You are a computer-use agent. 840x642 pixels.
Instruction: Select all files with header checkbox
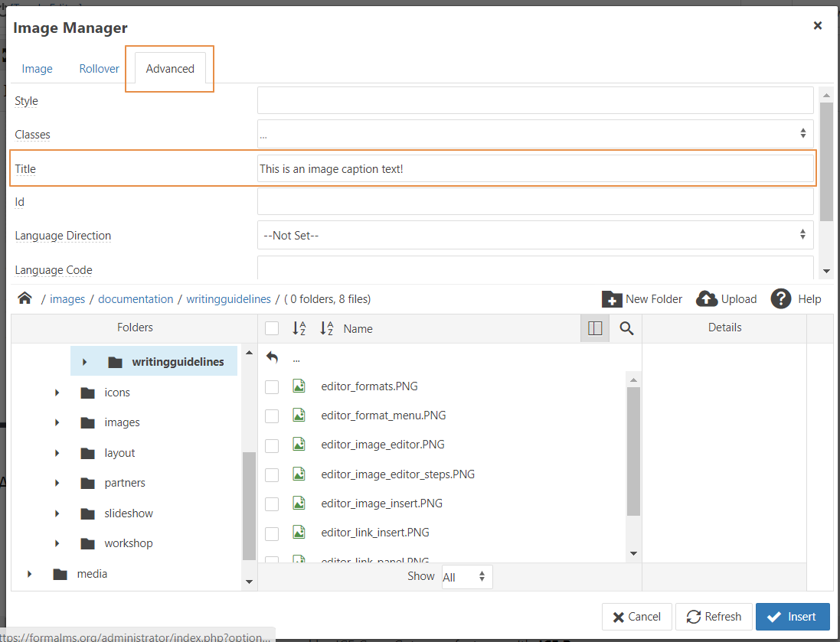tap(272, 328)
